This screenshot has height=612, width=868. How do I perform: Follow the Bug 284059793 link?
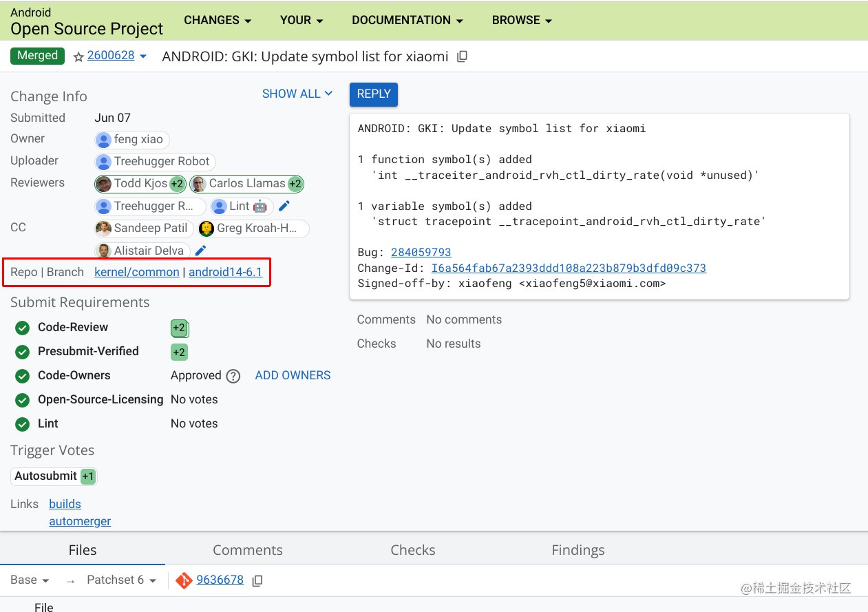[x=421, y=252]
